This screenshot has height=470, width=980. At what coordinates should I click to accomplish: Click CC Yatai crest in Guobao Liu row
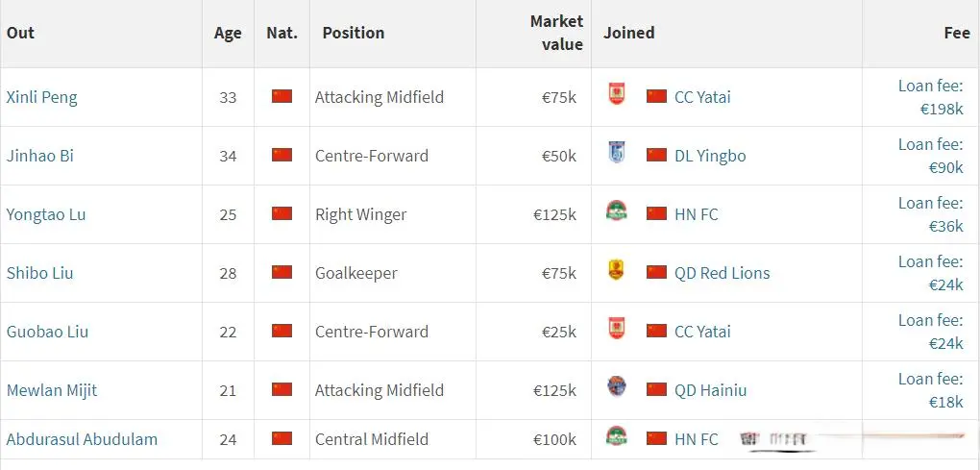(x=616, y=328)
